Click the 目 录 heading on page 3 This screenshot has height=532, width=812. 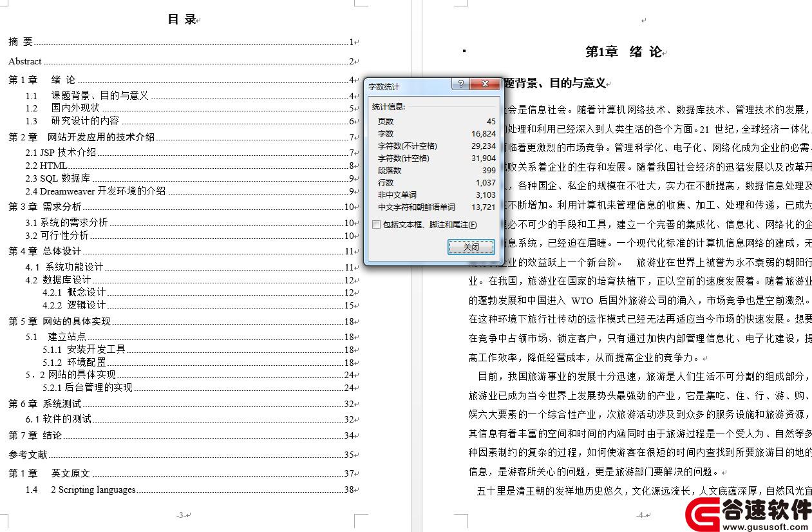pos(182,19)
